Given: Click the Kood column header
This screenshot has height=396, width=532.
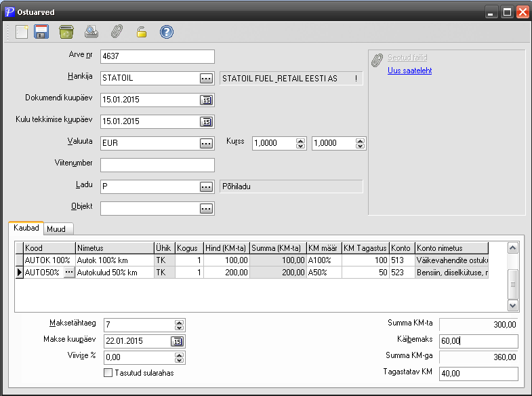Looking at the screenshot, I should (x=49, y=248).
